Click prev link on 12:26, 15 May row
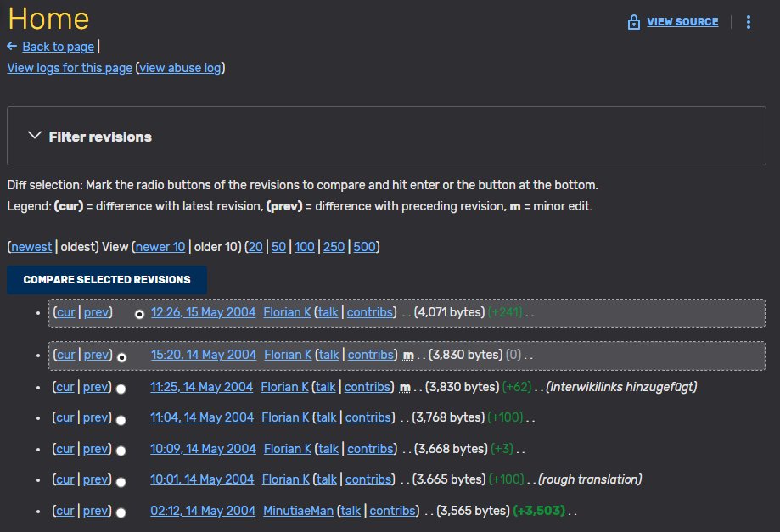 coord(96,312)
